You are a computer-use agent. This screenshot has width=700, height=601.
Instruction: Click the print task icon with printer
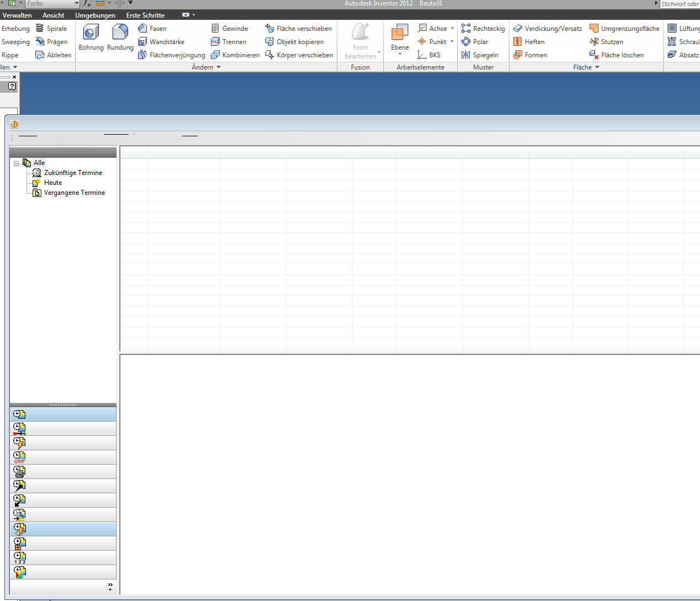pos(19,471)
